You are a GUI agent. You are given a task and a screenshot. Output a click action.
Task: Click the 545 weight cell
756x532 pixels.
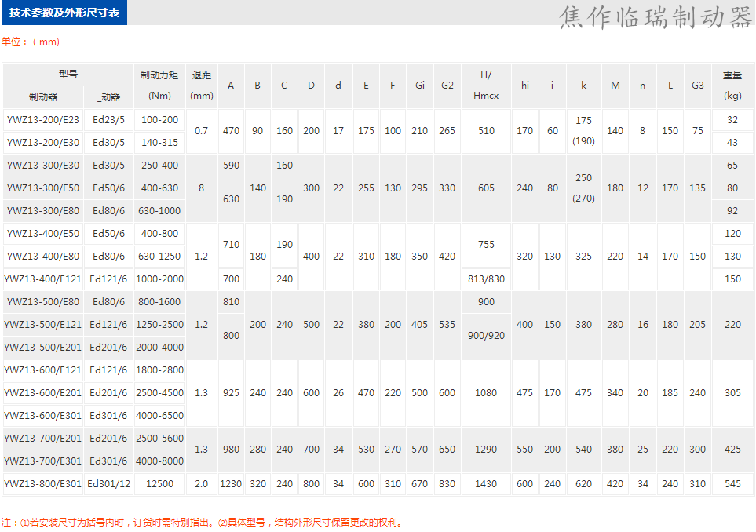click(732, 484)
